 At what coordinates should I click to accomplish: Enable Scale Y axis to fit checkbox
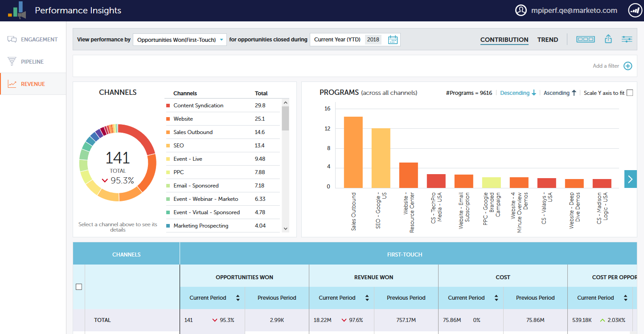coord(629,93)
